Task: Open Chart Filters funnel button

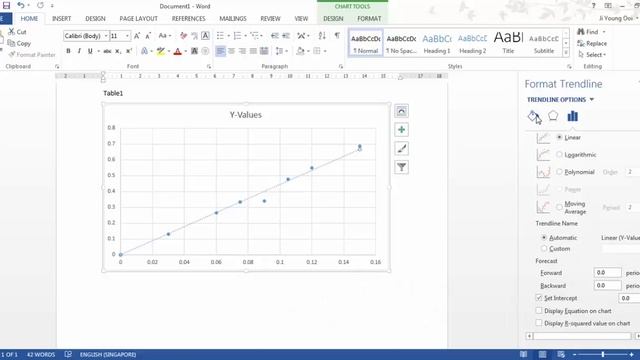Action: [x=402, y=167]
